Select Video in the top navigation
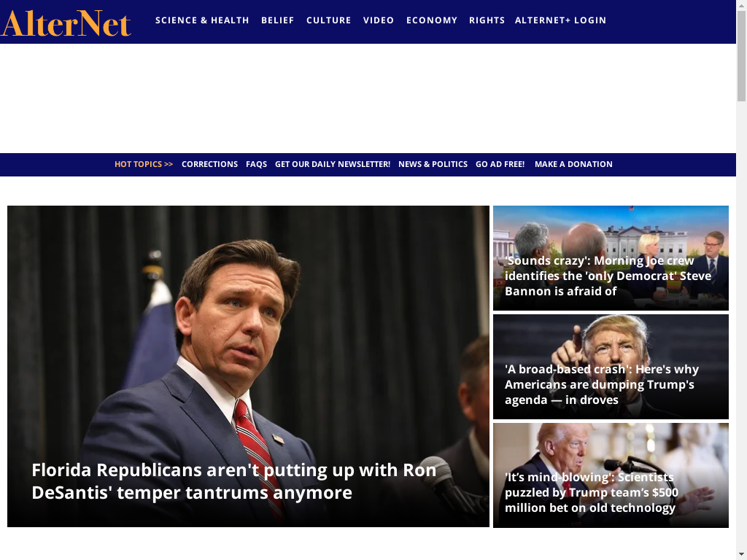The height and width of the screenshot is (560, 747). point(379,20)
